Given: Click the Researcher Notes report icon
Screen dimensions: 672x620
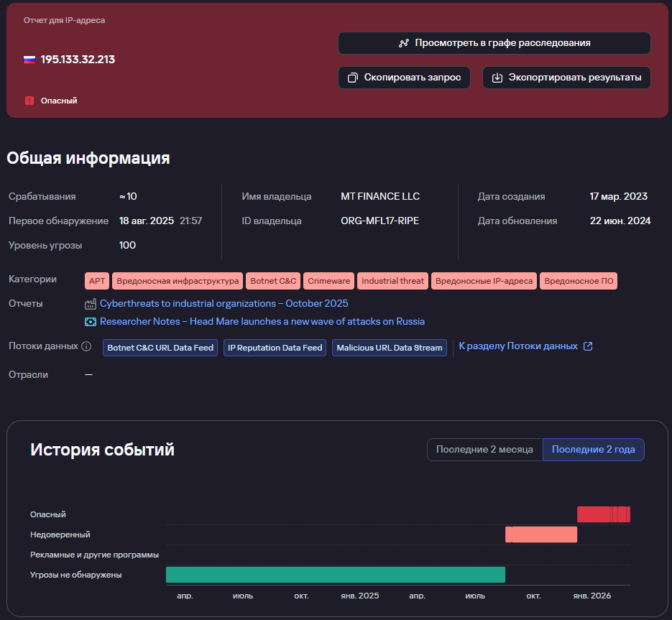Looking at the screenshot, I should [x=91, y=322].
